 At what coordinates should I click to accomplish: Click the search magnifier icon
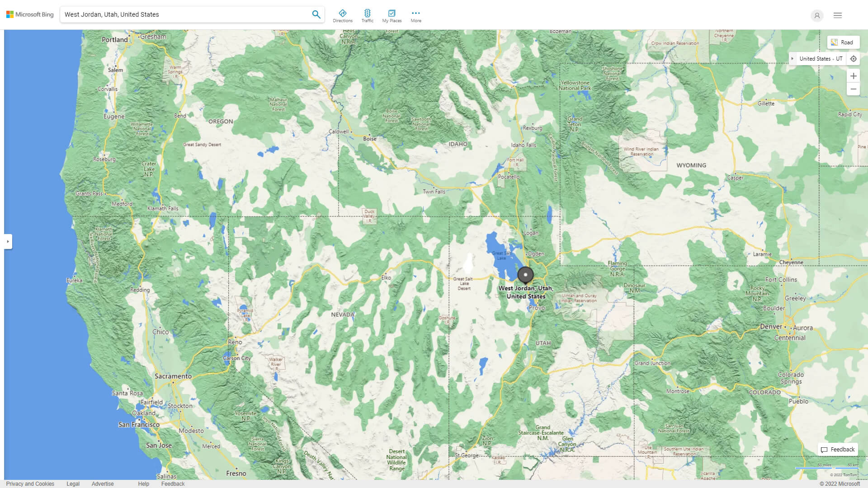point(316,14)
